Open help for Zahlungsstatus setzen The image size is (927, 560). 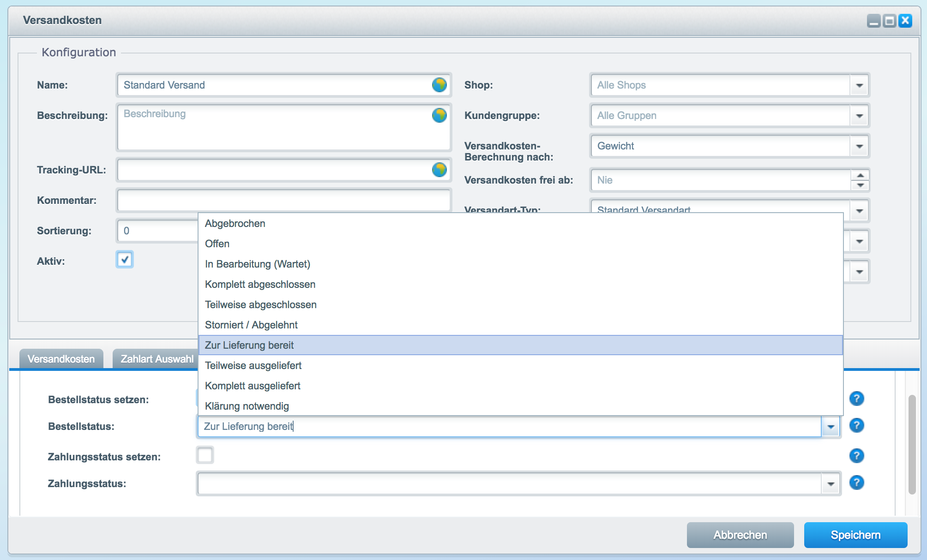856,456
